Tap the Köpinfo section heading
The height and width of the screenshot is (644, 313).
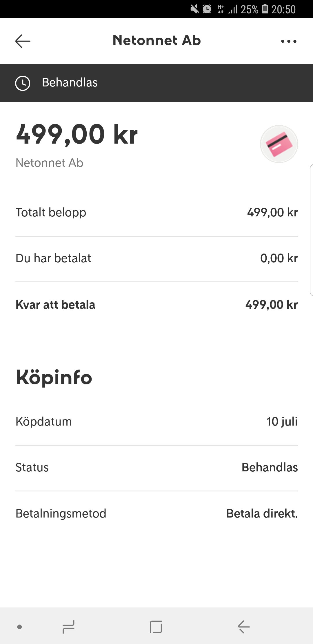click(54, 377)
